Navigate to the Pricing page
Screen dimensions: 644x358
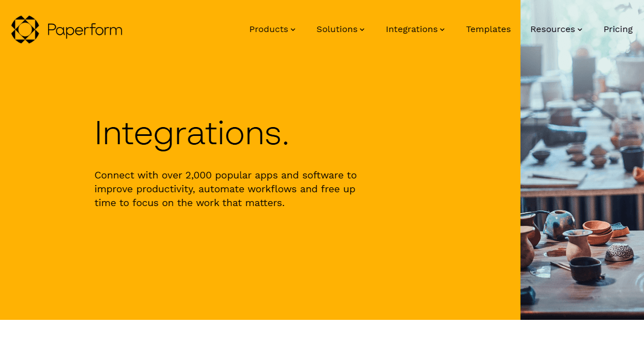click(x=618, y=29)
